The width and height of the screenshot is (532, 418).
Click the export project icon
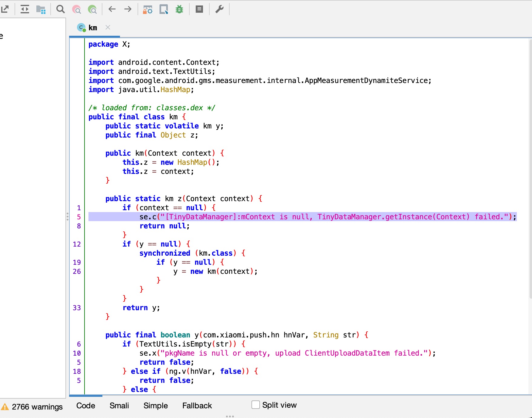[5, 9]
